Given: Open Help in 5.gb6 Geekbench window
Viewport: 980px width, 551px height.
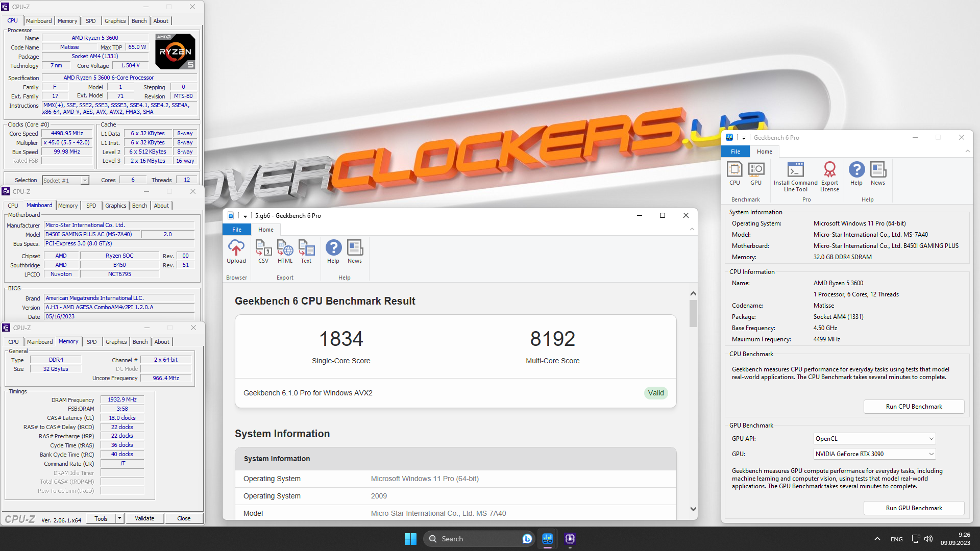Looking at the screenshot, I should pyautogui.click(x=333, y=252).
